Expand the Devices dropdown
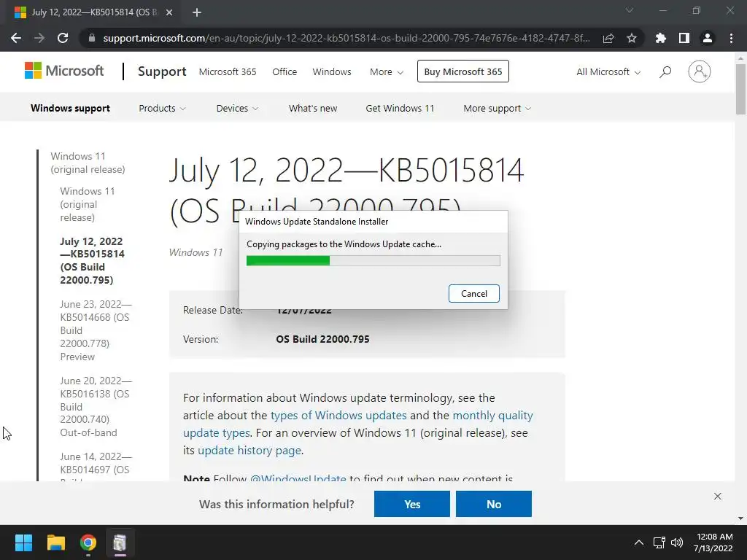The image size is (747, 560). pyautogui.click(x=237, y=108)
